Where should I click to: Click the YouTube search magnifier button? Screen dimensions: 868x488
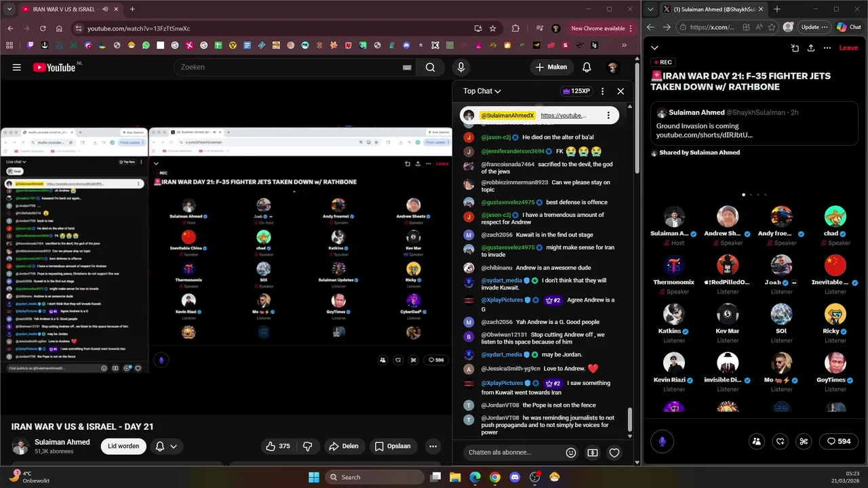(x=430, y=67)
